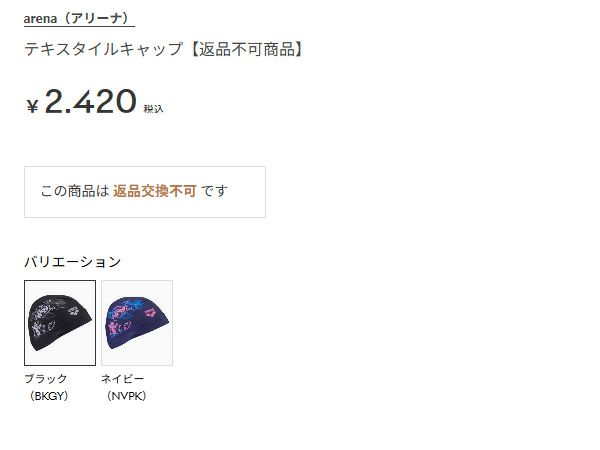600x450 pixels.
Task: Click the （NVPK） color code text
Action: 127,396
